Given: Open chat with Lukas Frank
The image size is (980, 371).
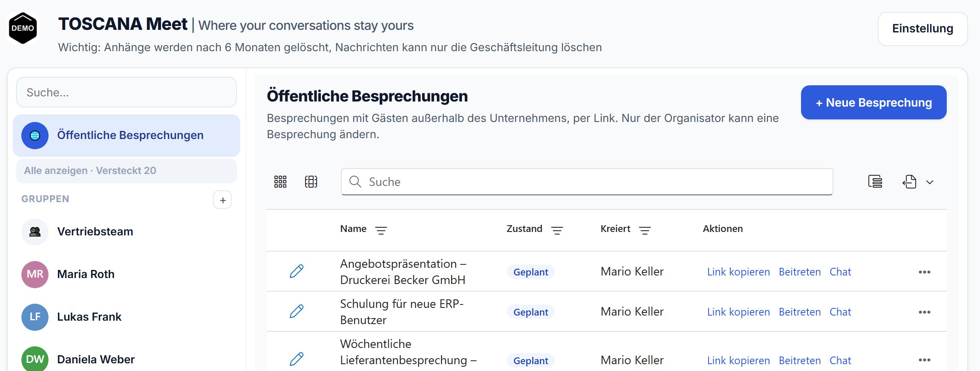Looking at the screenshot, I should [127, 317].
